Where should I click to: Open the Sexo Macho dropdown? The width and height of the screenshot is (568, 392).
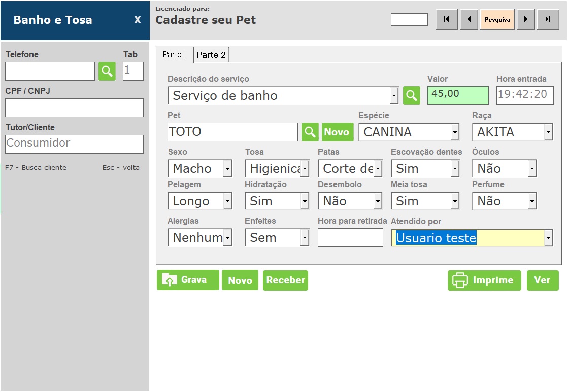227,169
